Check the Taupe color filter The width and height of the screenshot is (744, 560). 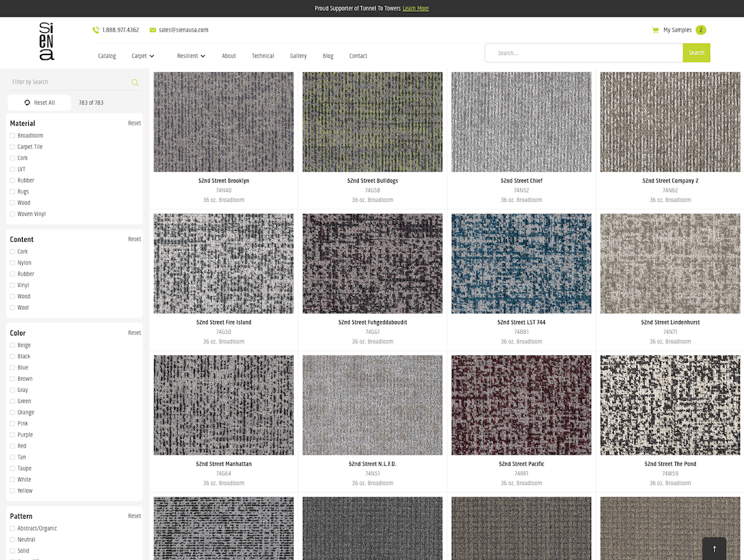[x=12, y=468]
